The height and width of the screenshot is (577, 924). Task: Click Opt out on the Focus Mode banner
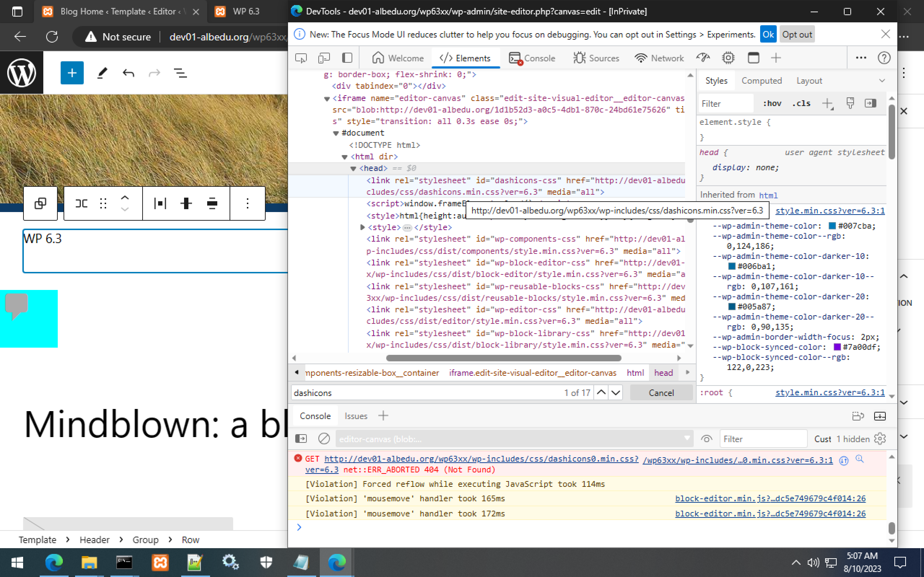tap(797, 34)
